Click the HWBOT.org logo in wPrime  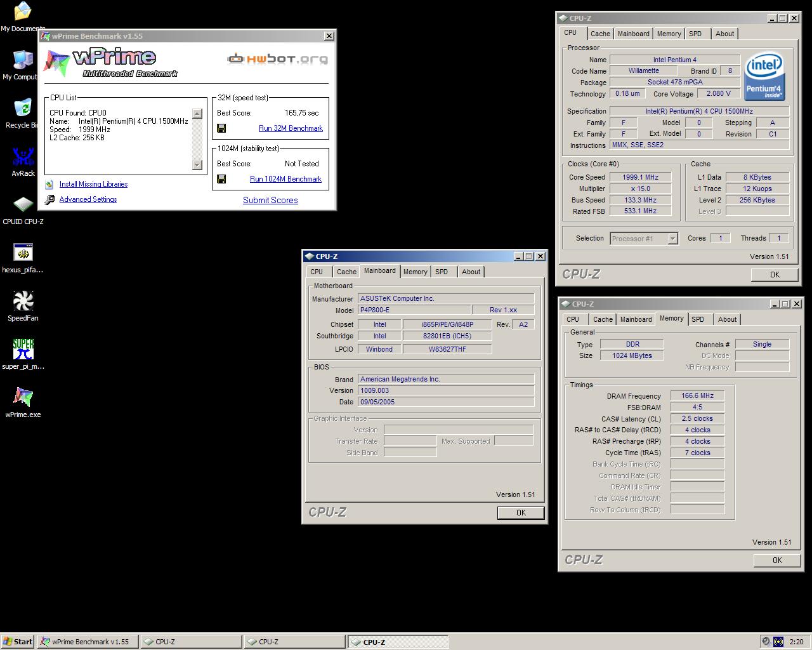coord(278,59)
